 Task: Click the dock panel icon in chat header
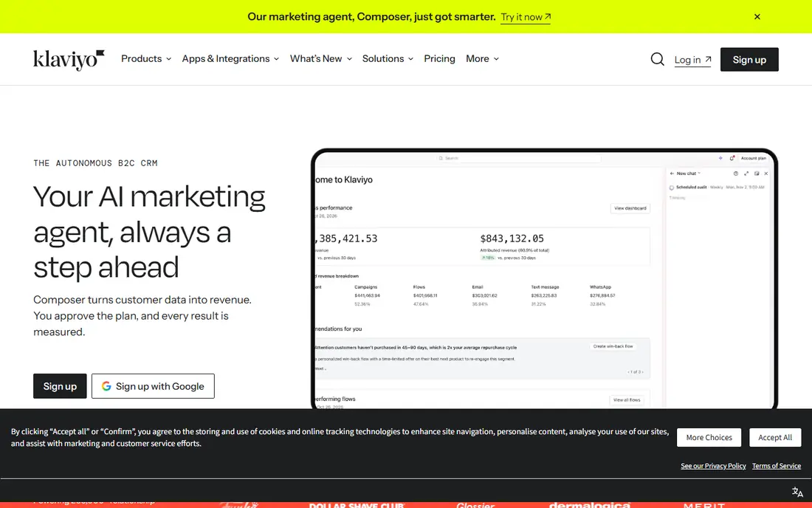click(757, 174)
